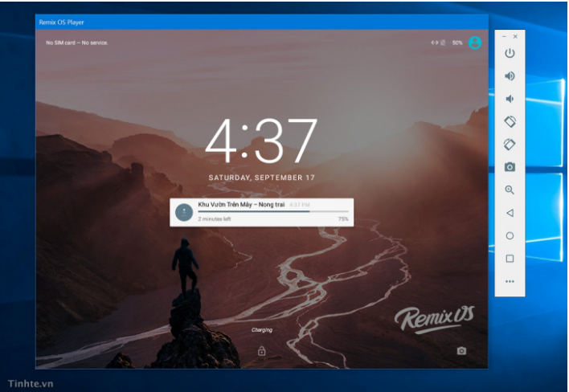The width and height of the screenshot is (569, 392).
Task: Open recents with the square Overview button
Action: [510, 259]
